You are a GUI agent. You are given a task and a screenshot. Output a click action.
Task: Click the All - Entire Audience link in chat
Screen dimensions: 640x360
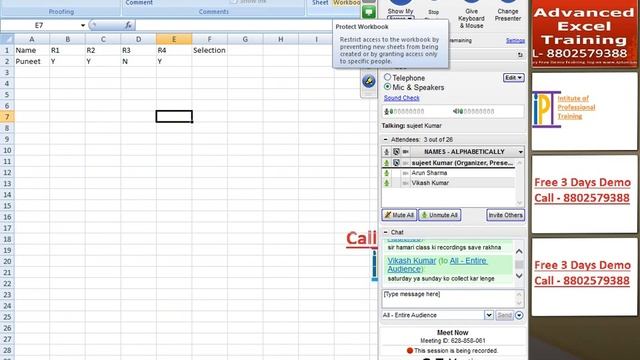437,264
